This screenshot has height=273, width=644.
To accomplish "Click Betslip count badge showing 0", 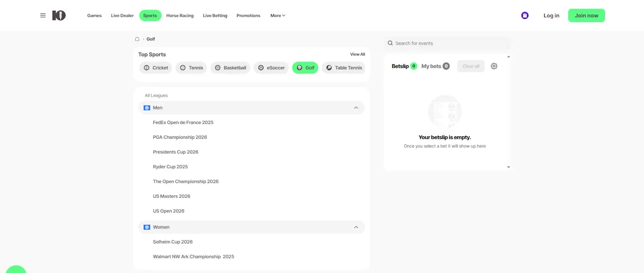I will click(414, 66).
